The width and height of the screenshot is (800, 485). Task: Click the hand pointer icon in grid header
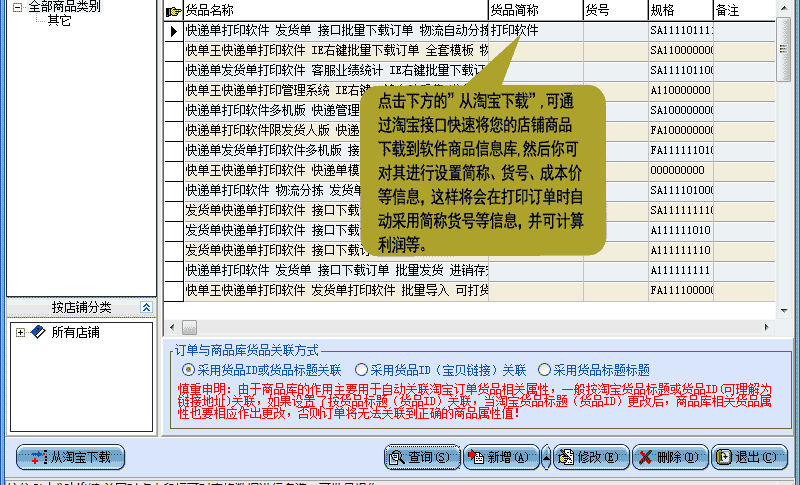tap(173, 11)
